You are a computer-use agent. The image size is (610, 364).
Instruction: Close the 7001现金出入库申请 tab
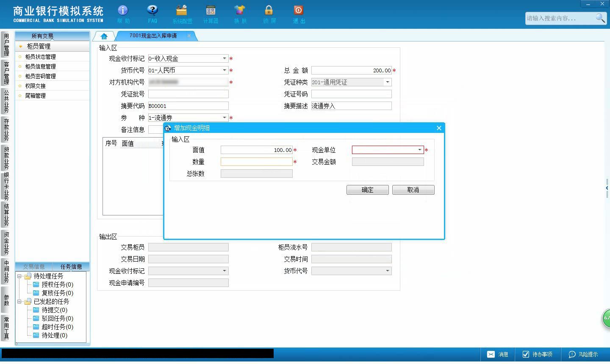pyautogui.click(x=189, y=36)
